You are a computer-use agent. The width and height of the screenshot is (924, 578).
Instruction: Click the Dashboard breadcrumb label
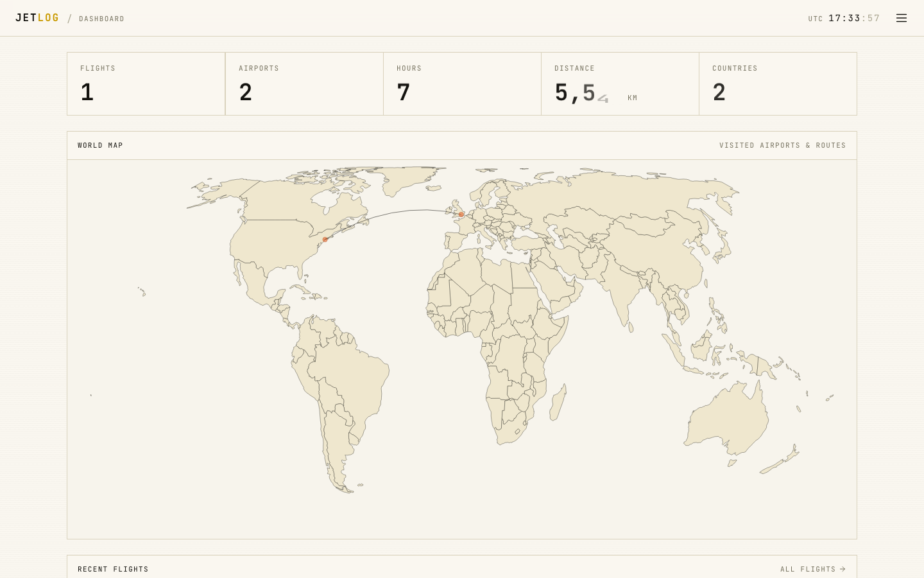pyautogui.click(x=102, y=19)
